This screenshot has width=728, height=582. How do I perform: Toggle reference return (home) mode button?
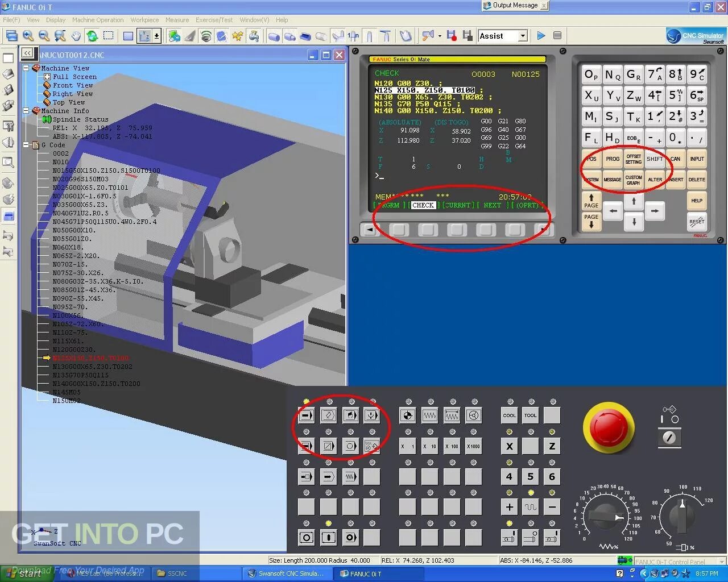click(x=408, y=415)
